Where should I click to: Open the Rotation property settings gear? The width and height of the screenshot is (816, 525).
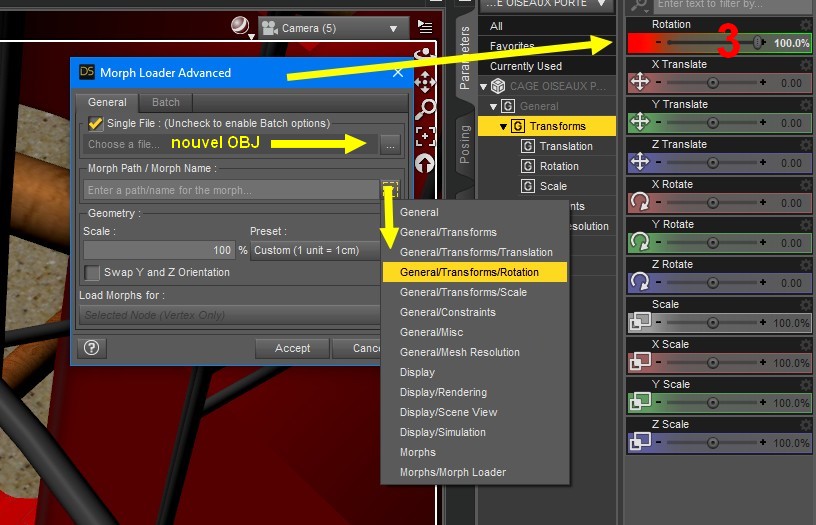click(806, 24)
